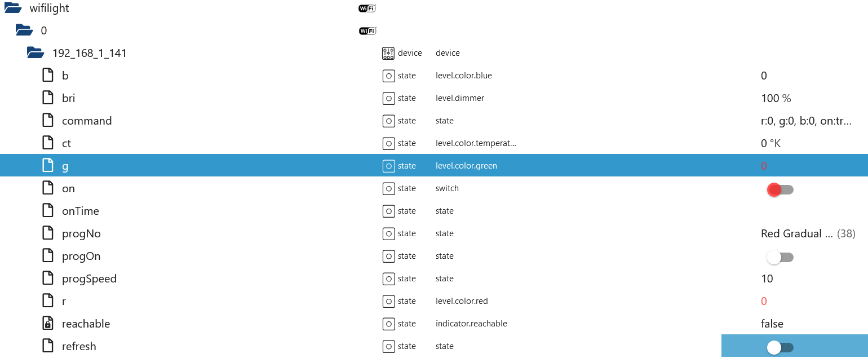Viewport: 868px width, 358px height.
Task: Click the state type icon in the command row
Action: (388, 121)
